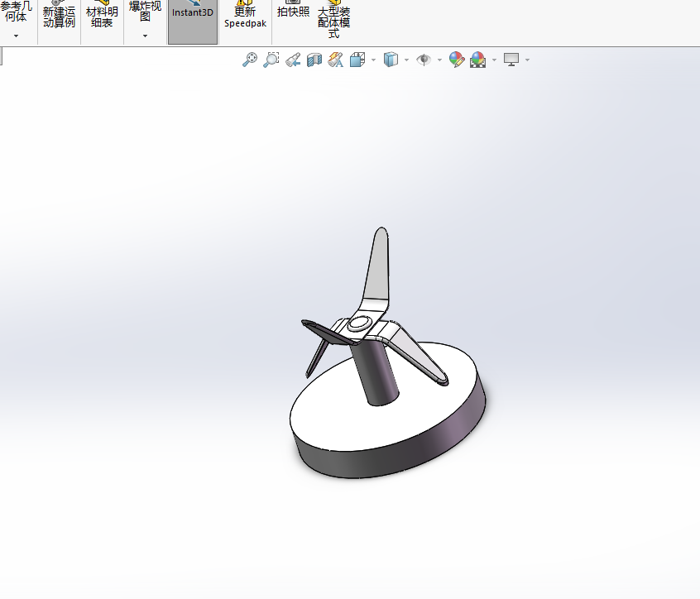Image resolution: width=700 pixels, height=599 pixels.
Task: Expand the View Orientation dropdown arrow
Action: [373, 60]
